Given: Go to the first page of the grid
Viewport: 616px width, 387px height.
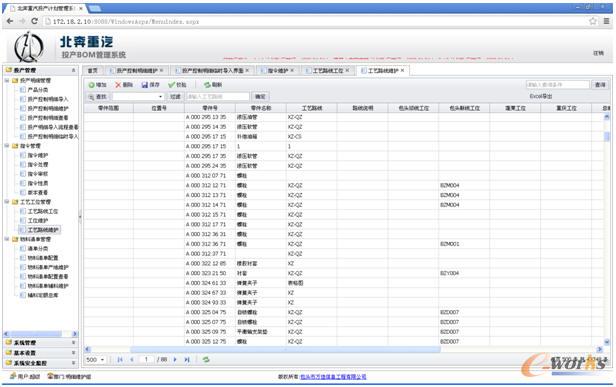Looking at the screenshot, I should tap(120, 359).
